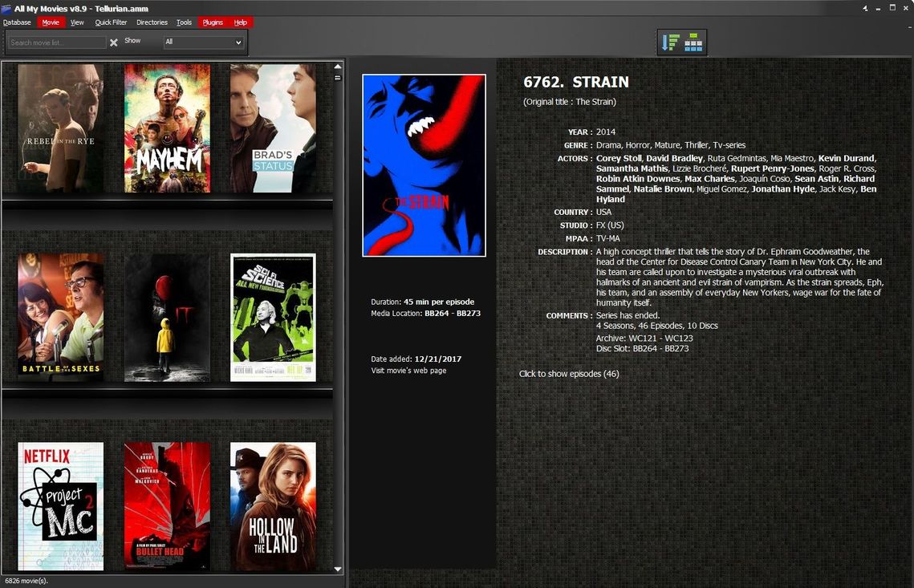Open the Quick Filter menu
Screen dimensions: 914x588
coord(111,22)
